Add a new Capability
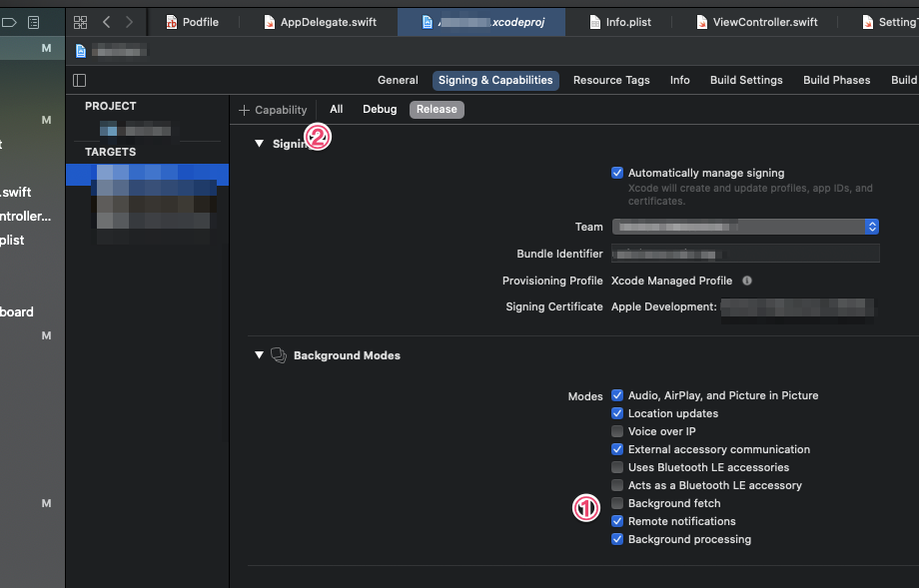This screenshot has width=919, height=588. pos(273,110)
